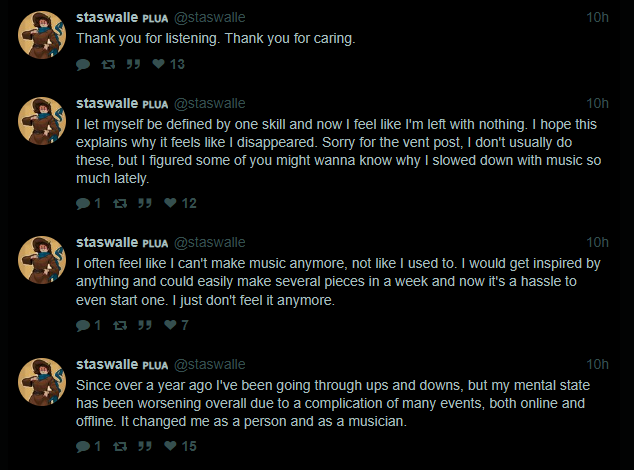Retweet the "defined by one skill" tweet

tap(121, 204)
